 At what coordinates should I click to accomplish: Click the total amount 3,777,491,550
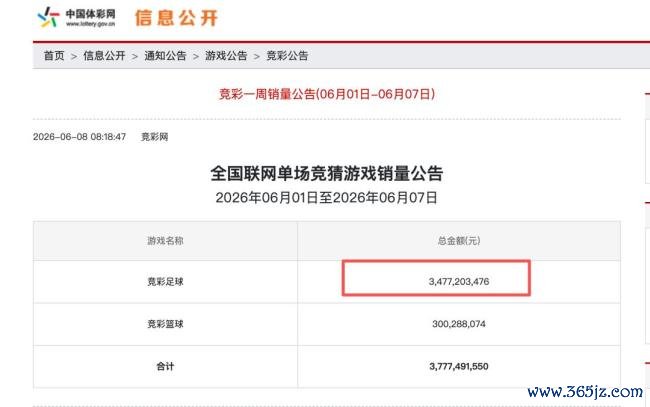(x=459, y=366)
